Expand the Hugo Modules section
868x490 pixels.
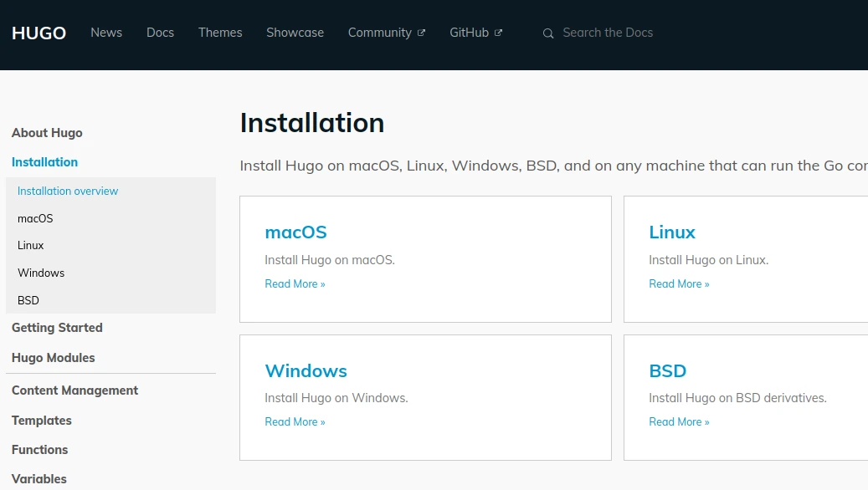coord(53,358)
